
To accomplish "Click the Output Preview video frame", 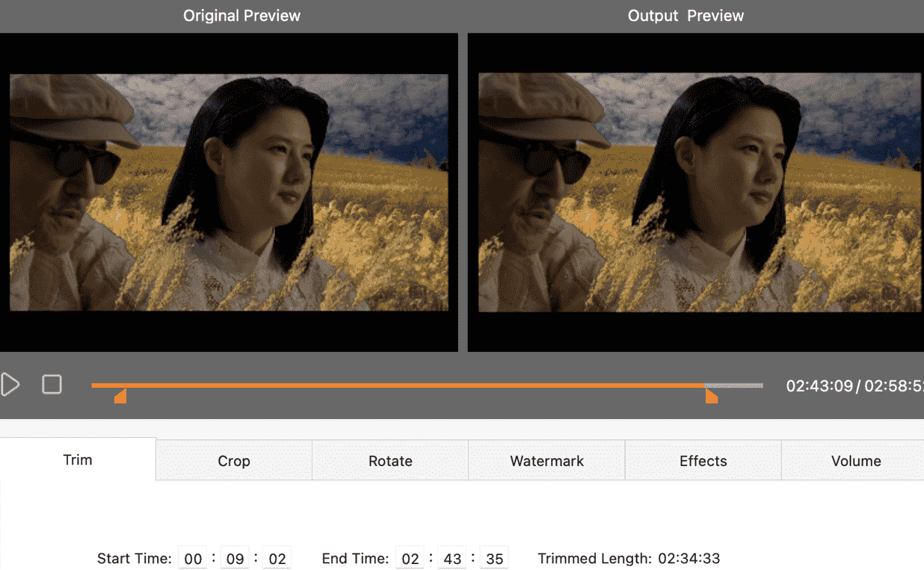I will [x=699, y=192].
